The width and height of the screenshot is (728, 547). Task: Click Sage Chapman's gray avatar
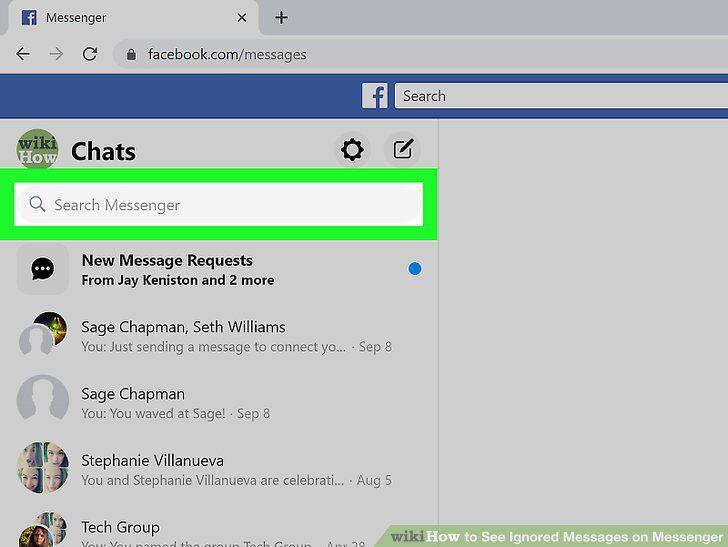43,400
